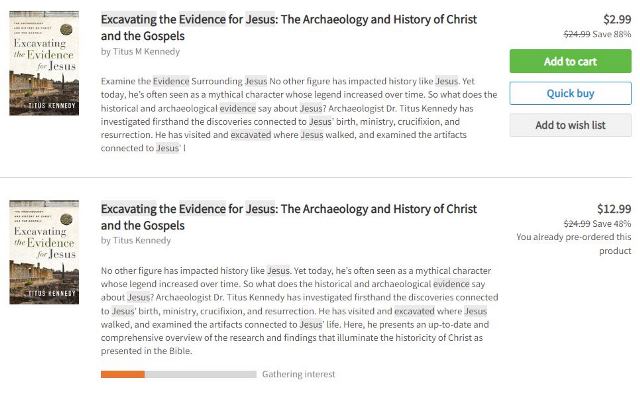The image size is (640, 399).
Task: Click the divider line between the two results
Action: (x=316, y=177)
